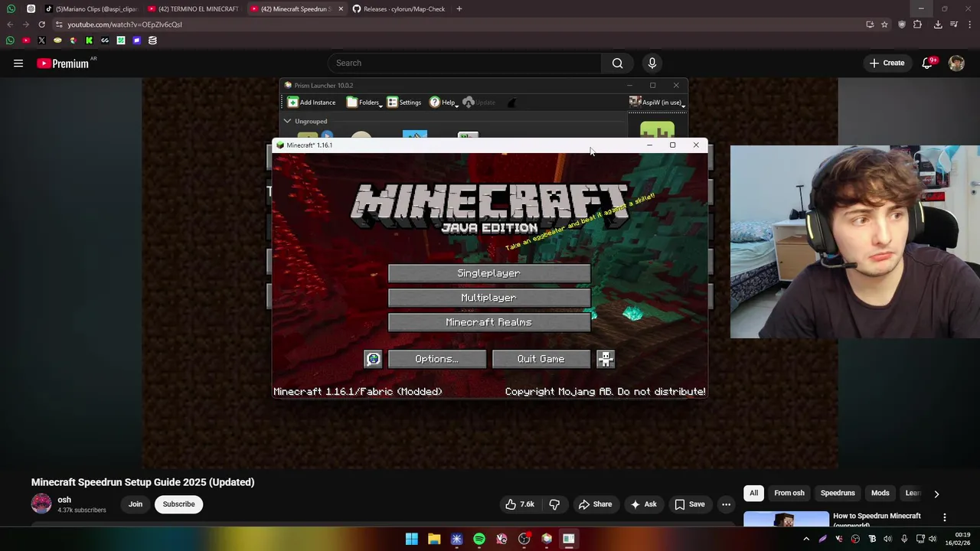
Task: Select the Mods filter chip
Action: [x=880, y=494]
